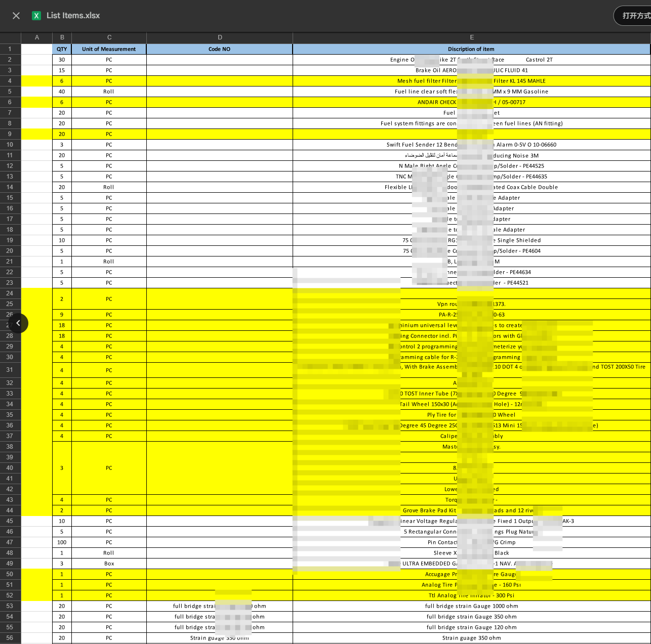Close the file preview with X icon
The width and height of the screenshot is (651, 644).
click(16, 16)
